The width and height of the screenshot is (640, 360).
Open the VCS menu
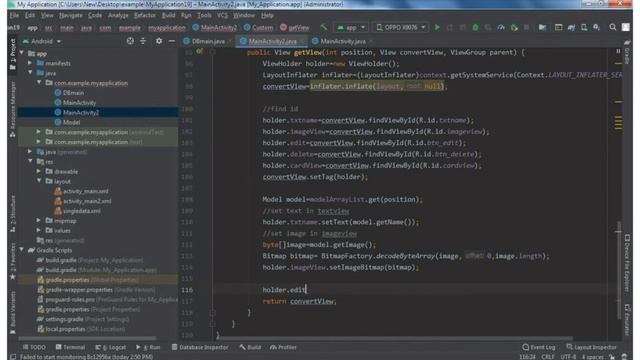pyautogui.click(x=222, y=15)
